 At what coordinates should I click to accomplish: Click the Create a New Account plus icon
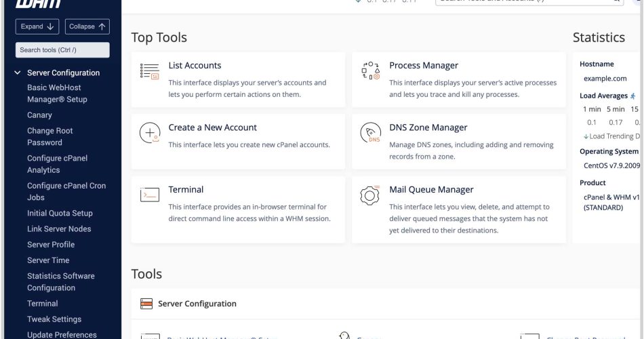click(x=150, y=133)
